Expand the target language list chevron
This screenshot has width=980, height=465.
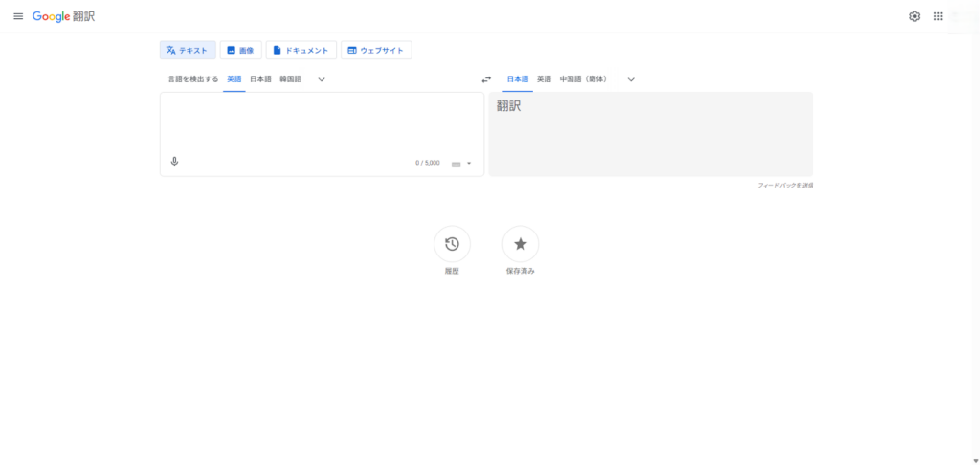631,79
